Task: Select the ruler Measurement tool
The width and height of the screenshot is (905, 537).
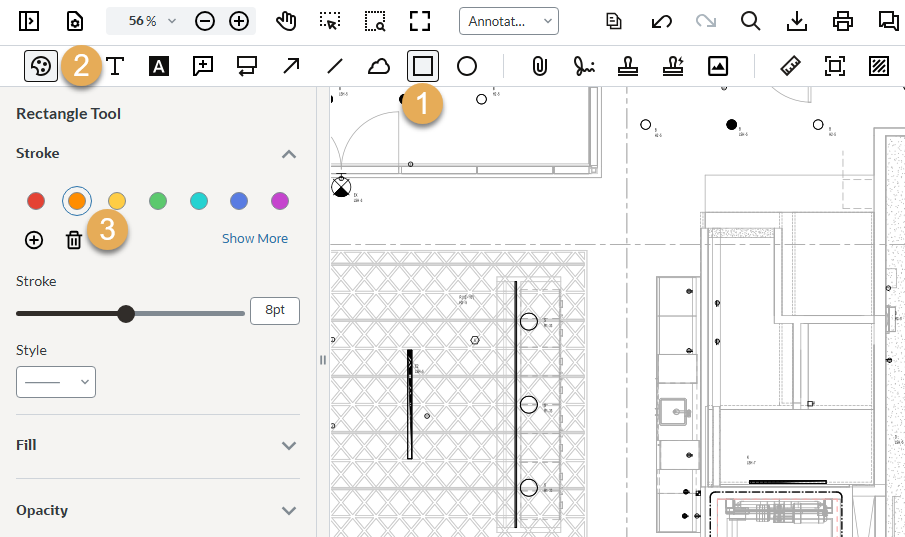Action: (791, 67)
